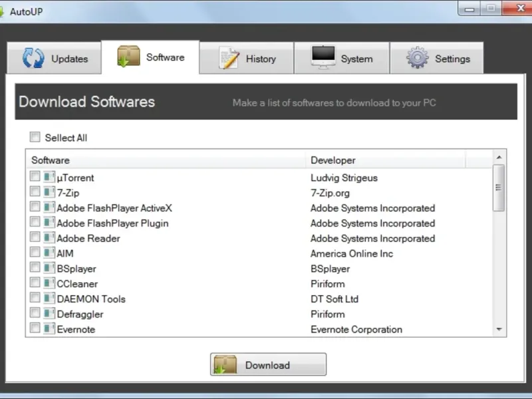The image size is (532, 399).
Task: Click the 'Adobe Reader' software name
Action: [88, 239]
